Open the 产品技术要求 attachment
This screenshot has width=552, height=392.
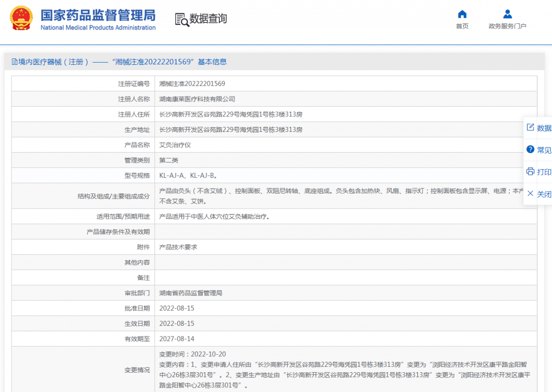[178, 247]
